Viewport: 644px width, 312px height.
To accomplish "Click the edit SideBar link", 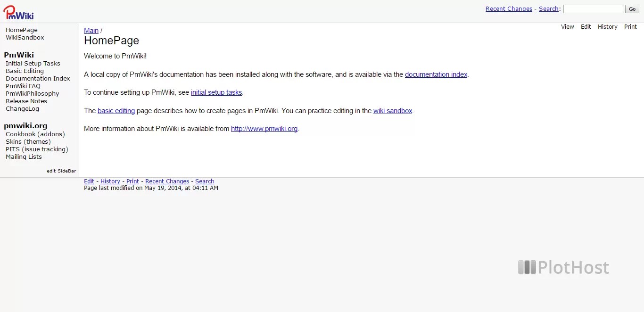I will [x=61, y=171].
